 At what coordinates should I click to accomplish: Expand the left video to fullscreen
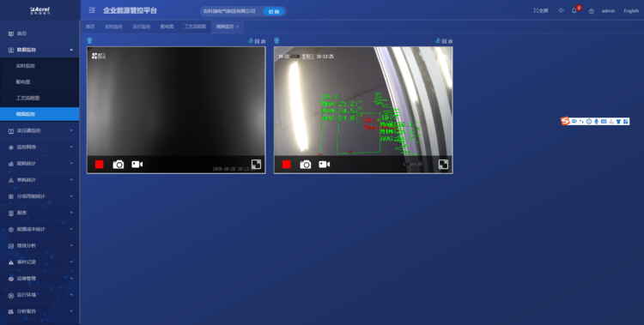[x=256, y=165]
